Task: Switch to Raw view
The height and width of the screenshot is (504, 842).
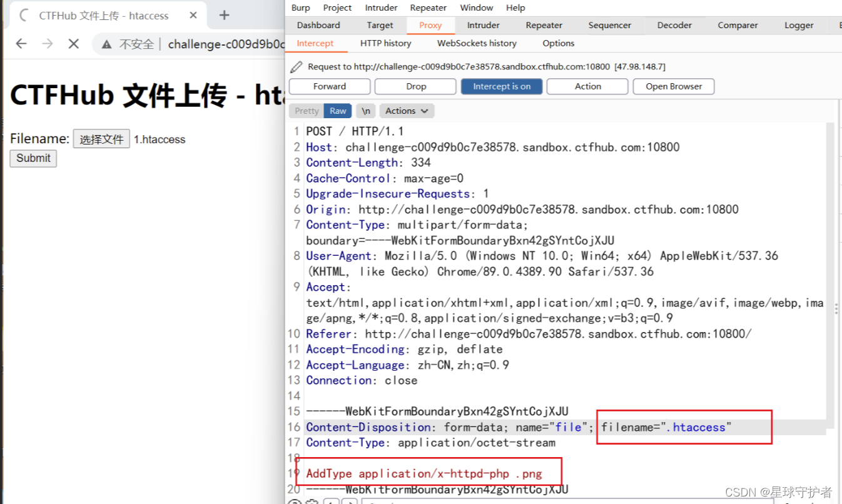Action: [x=338, y=111]
